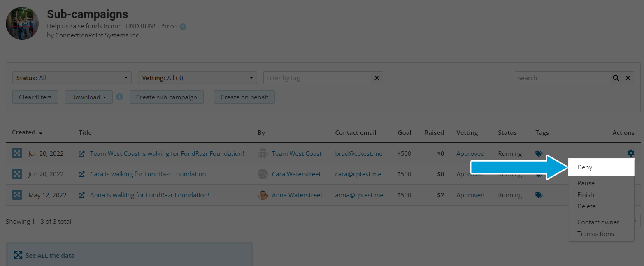
Task: Expand row details for Cara's campaign
Action: pyautogui.click(x=17, y=174)
